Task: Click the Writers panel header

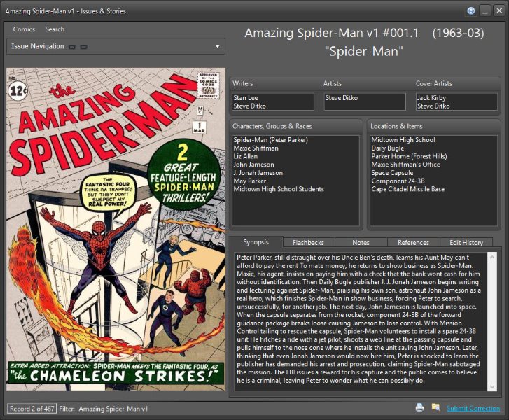Action: click(242, 83)
